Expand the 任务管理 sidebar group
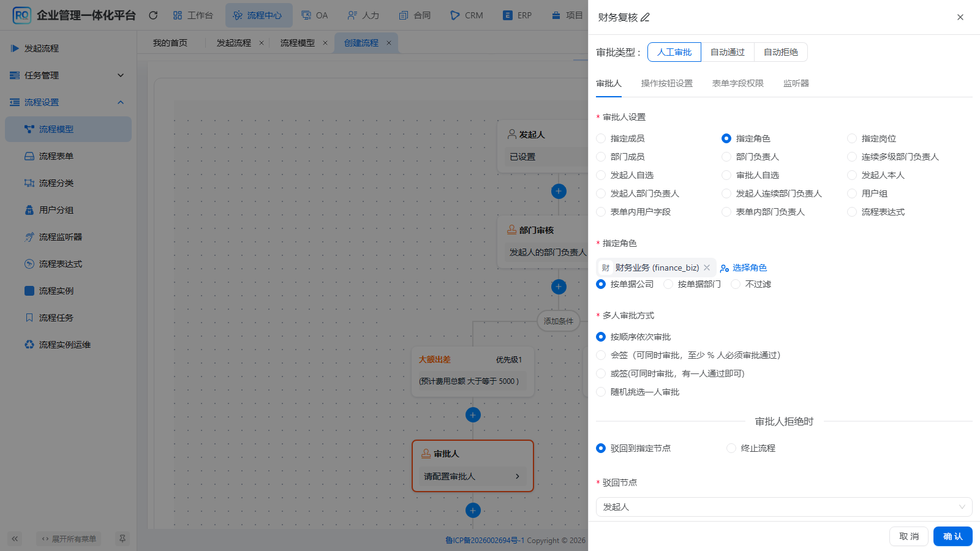The height and width of the screenshot is (551, 980). pos(68,75)
